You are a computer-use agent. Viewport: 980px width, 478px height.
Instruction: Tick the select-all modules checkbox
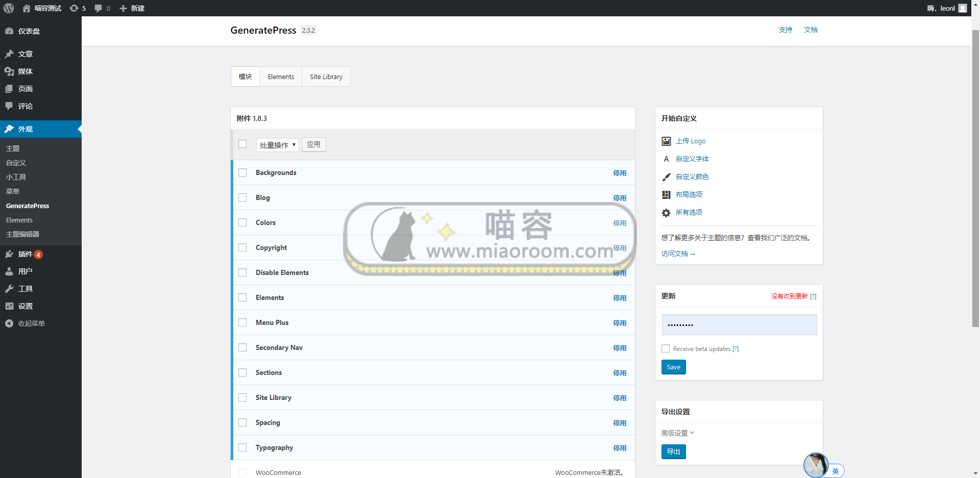click(x=242, y=144)
